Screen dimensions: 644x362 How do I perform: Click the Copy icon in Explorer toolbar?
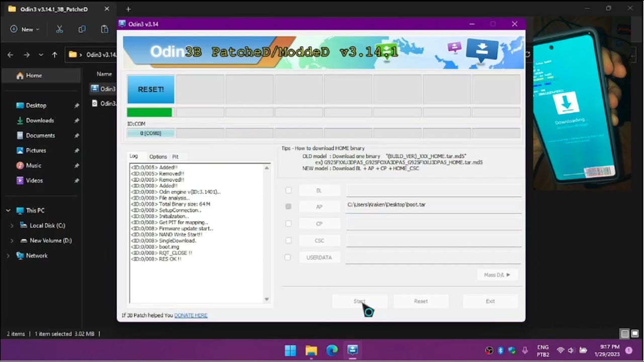pos(82,29)
